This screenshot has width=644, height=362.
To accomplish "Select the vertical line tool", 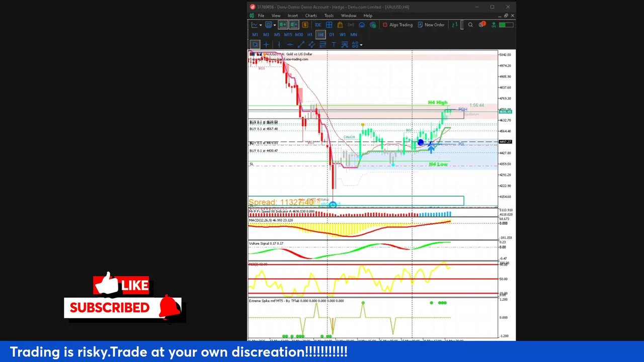I will 279,45.
